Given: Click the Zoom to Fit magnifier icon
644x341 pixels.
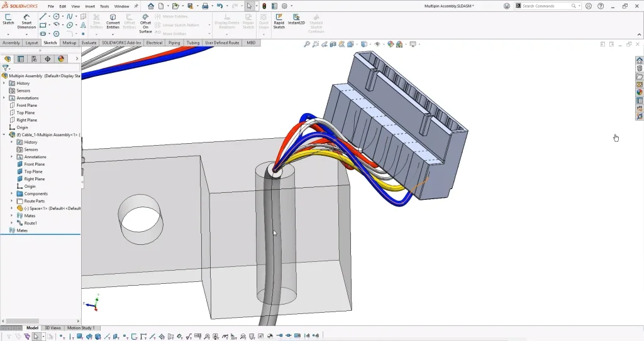Looking at the screenshot, I should coord(307,45).
